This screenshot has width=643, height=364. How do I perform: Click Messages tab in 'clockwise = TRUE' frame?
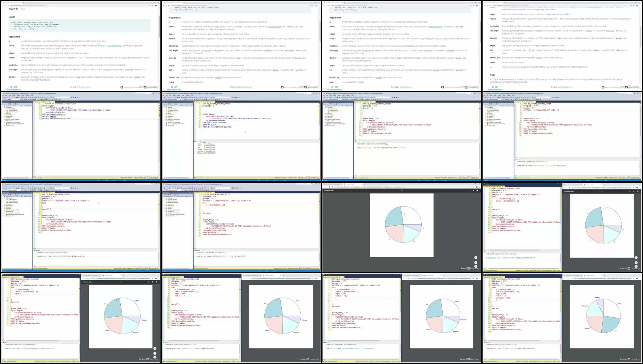tap(487, 343)
